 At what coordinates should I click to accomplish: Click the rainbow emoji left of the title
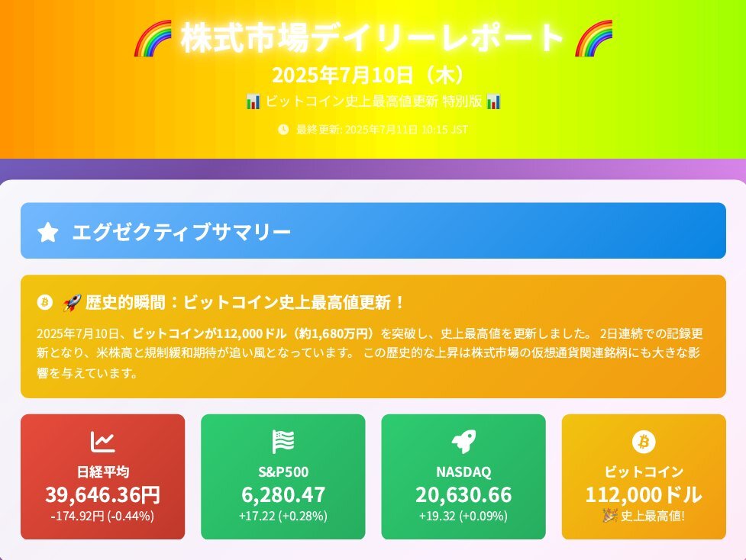tap(153, 38)
